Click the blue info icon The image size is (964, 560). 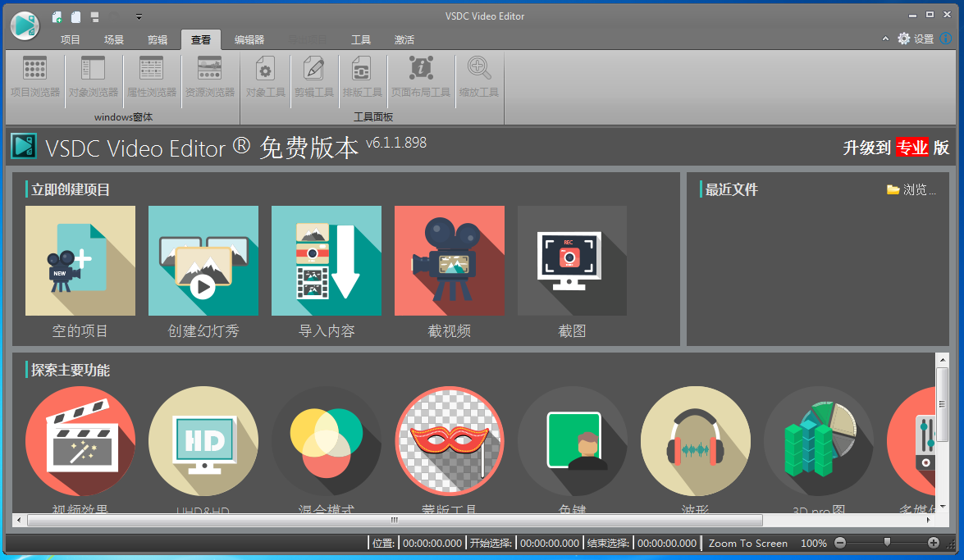(x=946, y=39)
